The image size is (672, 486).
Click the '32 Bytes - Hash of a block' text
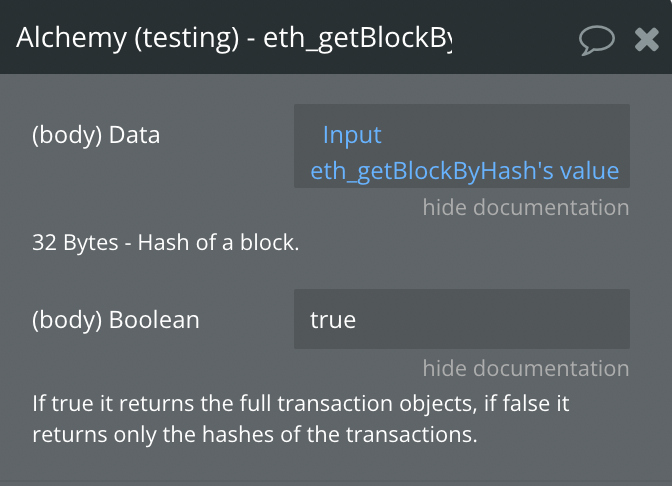(x=165, y=242)
